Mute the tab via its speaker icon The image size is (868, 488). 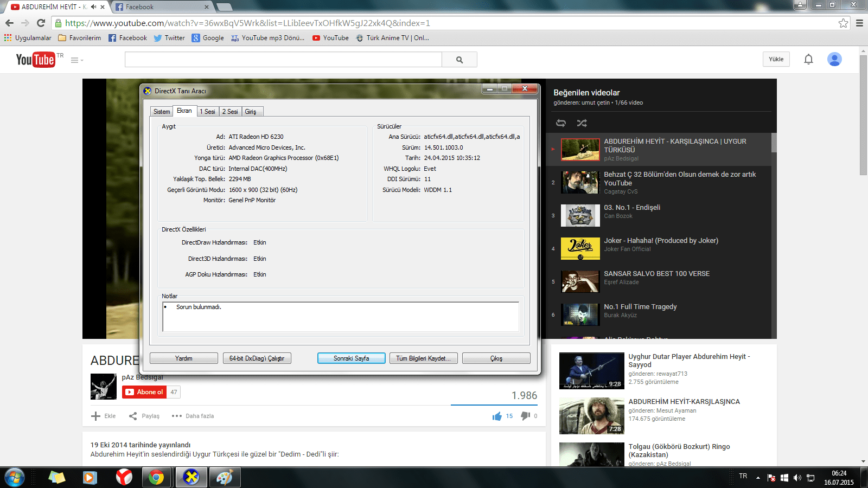coord(94,7)
